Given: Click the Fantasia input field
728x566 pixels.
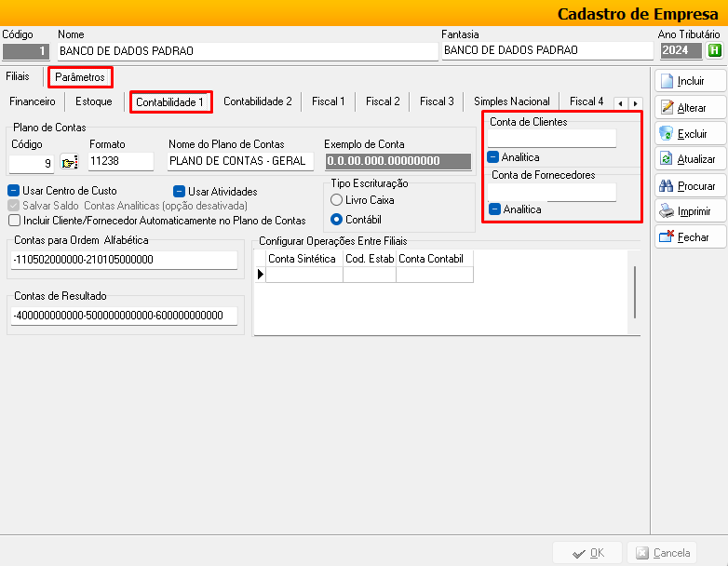Looking at the screenshot, I should (547, 50).
